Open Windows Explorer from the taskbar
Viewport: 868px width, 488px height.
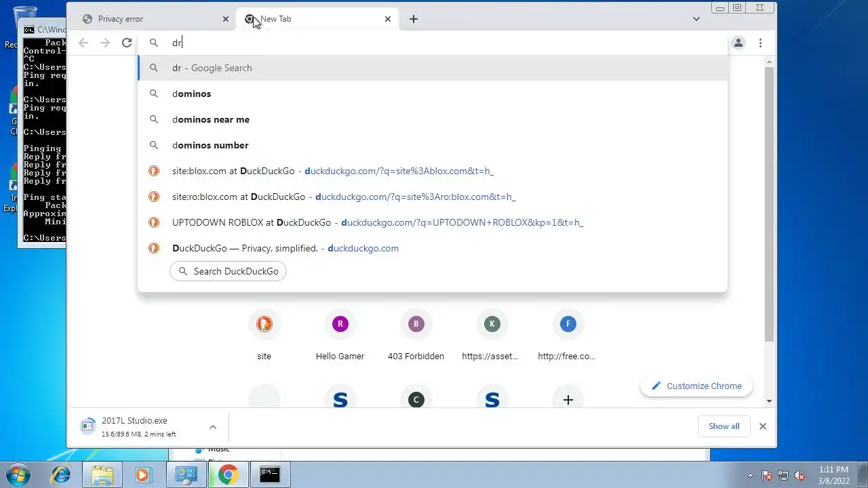[102, 474]
